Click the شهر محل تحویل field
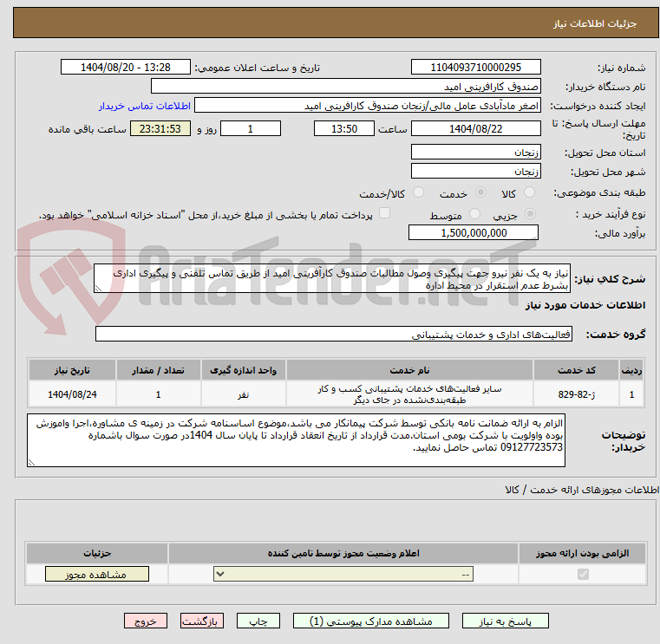This screenshot has height=644, width=660. (475, 172)
